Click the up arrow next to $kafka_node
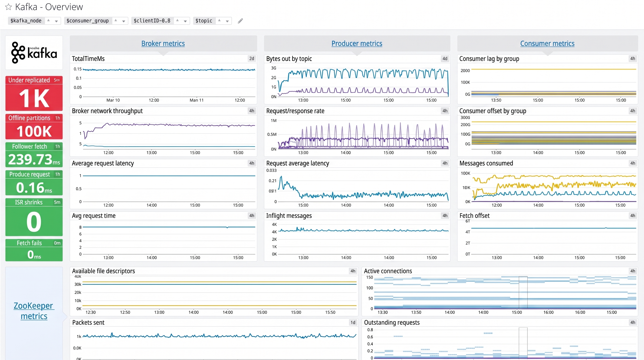 (x=48, y=20)
